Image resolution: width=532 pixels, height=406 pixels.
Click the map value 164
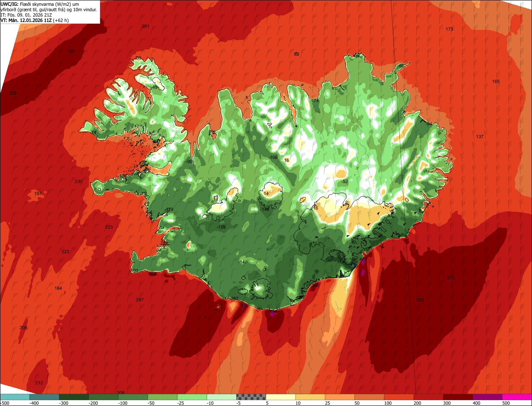click(58, 288)
